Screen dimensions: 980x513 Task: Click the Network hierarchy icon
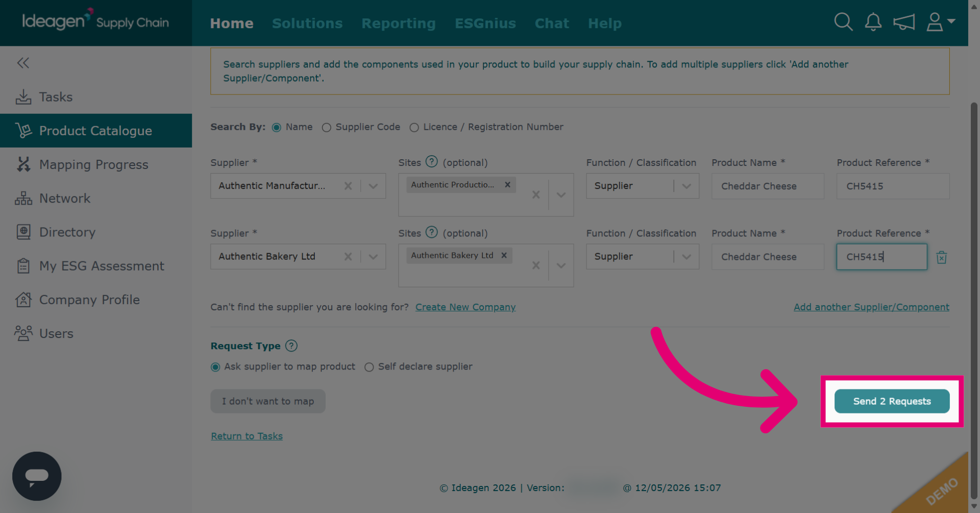pyautogui.click(x=23, y=199)
